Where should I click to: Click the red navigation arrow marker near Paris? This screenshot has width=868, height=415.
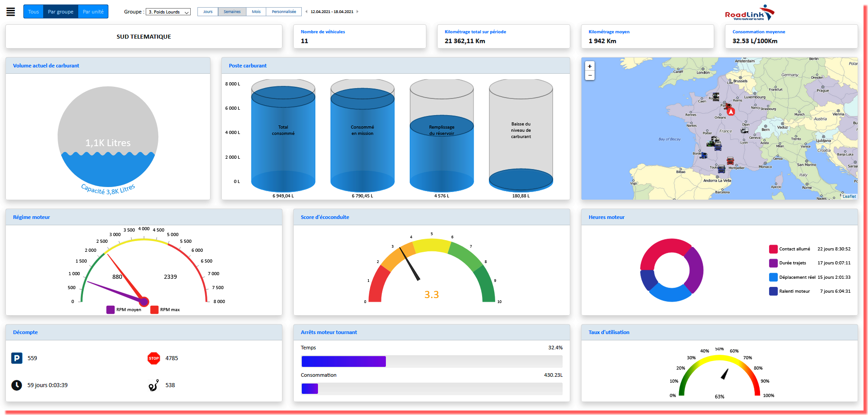tap(731, 111)
